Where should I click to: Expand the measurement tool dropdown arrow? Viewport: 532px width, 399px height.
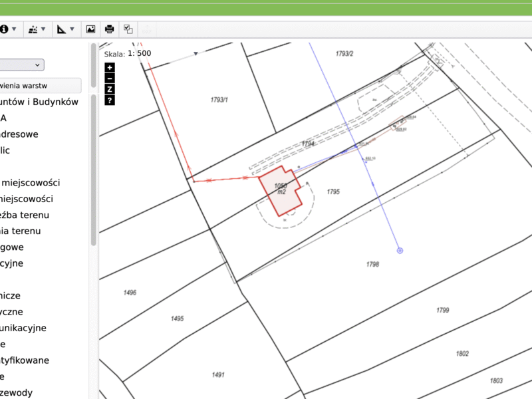coord(72,29)
